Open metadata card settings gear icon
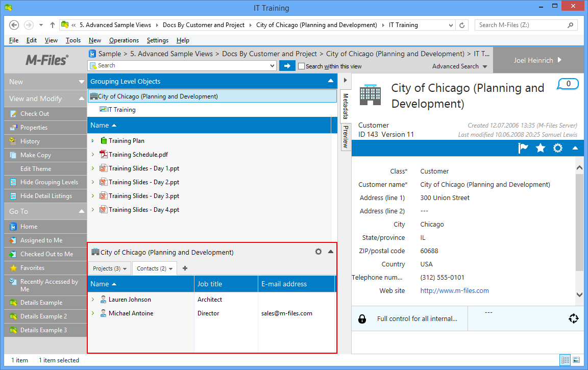The width and height of the screenshot is (588, 370). [558, 148]
